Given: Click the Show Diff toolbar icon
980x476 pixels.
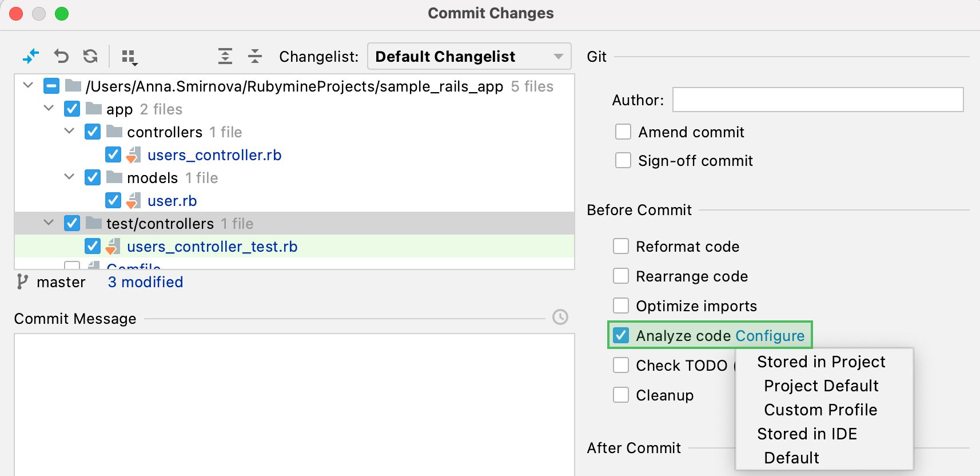Looking at the screenshot, I should 30,56.
